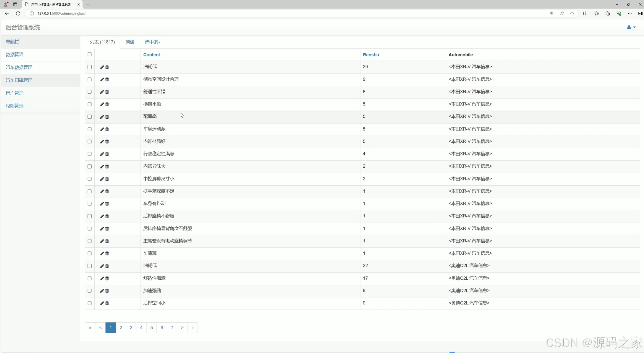Screen dimensions: 644x353
Task: Delete the 车漆薄 record
Action: pos(107,253)
